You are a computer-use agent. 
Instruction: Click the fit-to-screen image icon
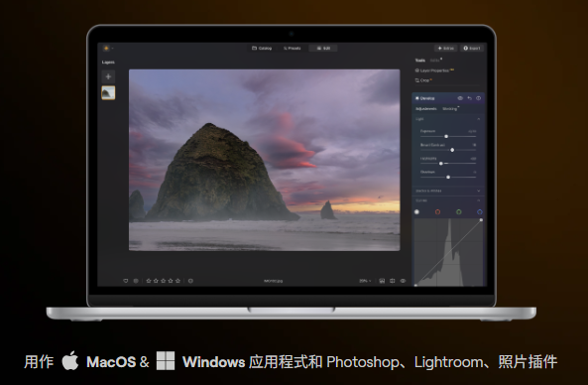382,281
